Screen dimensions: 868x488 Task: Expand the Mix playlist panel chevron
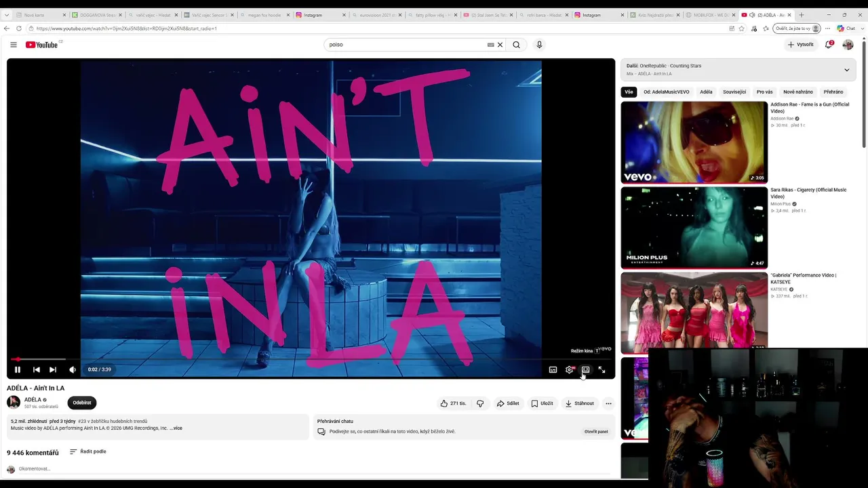tap(846, 70)
